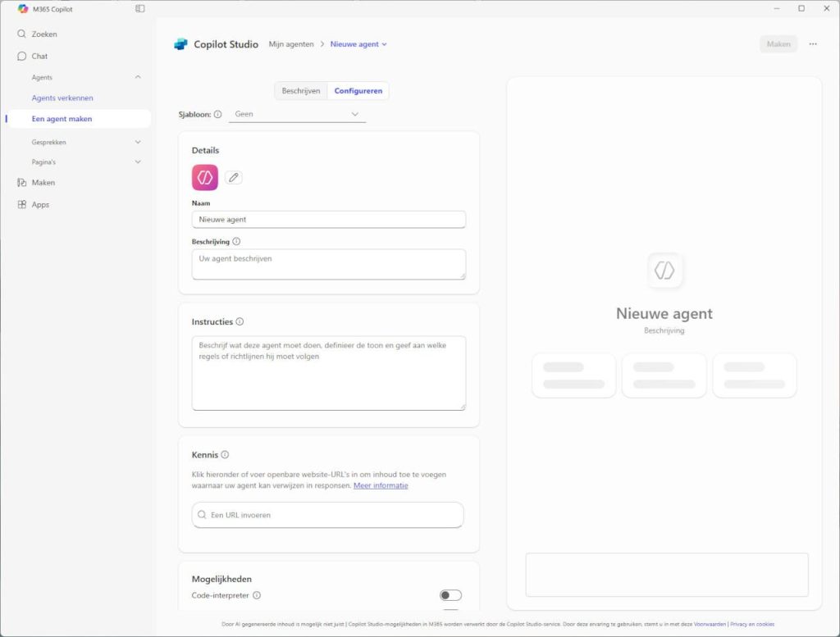Collapse the sidebar with panel toggle icon
Screen dimensions: 840x637
coord(139,8)
